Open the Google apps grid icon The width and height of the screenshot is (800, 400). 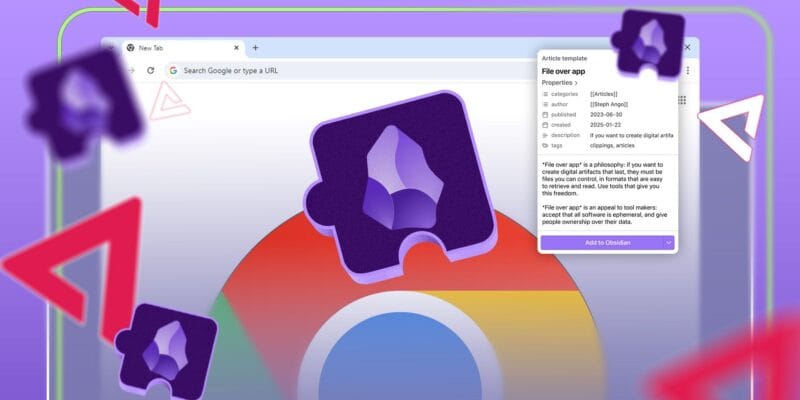682,100
